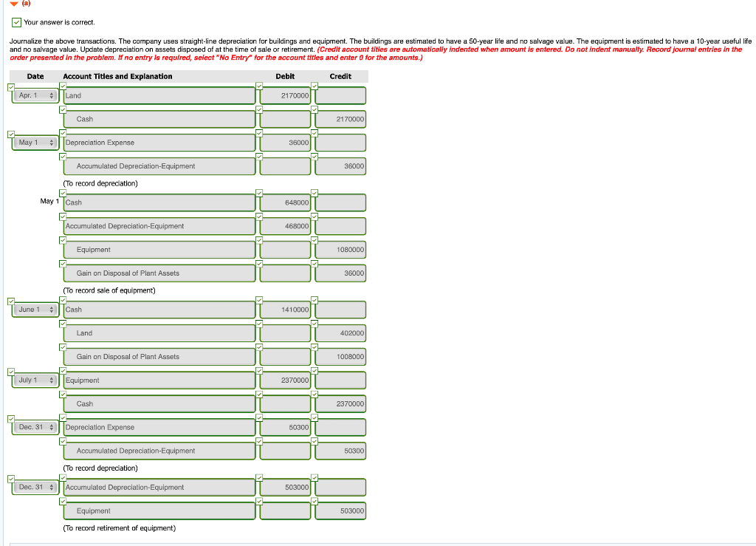
Task: Click the checkmark above the 2170000 debit amount
Action: 260,86
